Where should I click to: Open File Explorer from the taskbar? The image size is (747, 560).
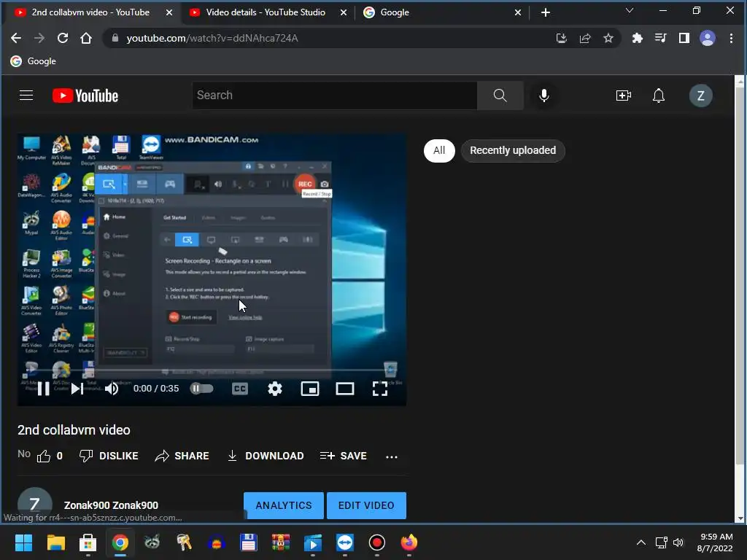tap(55, 542)
